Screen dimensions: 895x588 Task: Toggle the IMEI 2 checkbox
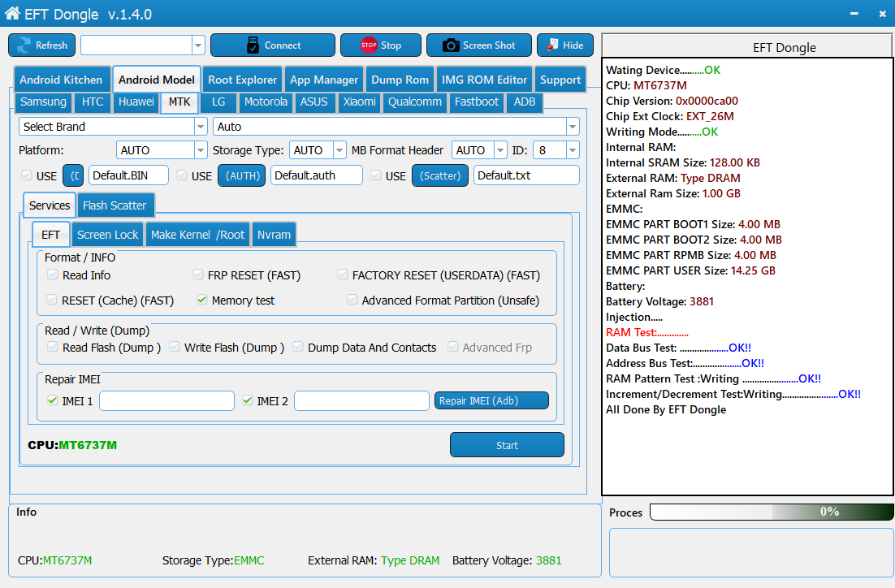click(248, 400)
